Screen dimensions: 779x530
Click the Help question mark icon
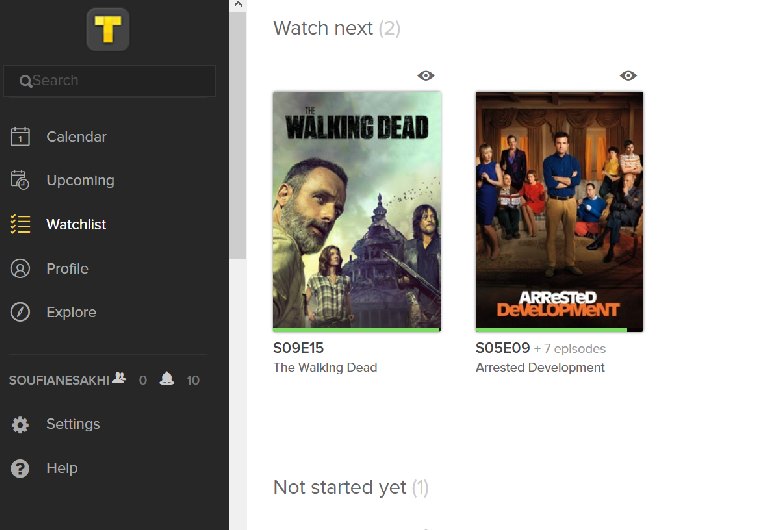point(20,468)
